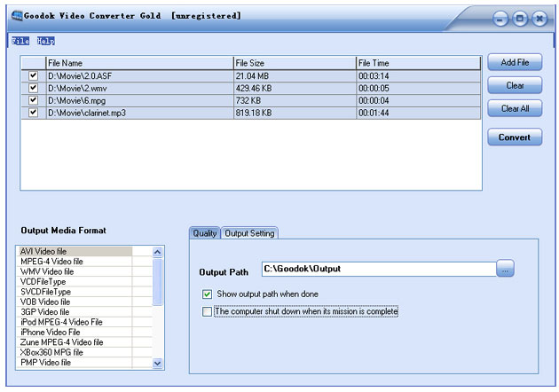The height and width of the screenshot is (392, 559).
Task: Select MPEG-4 Video file format
Action: [75, 262]
